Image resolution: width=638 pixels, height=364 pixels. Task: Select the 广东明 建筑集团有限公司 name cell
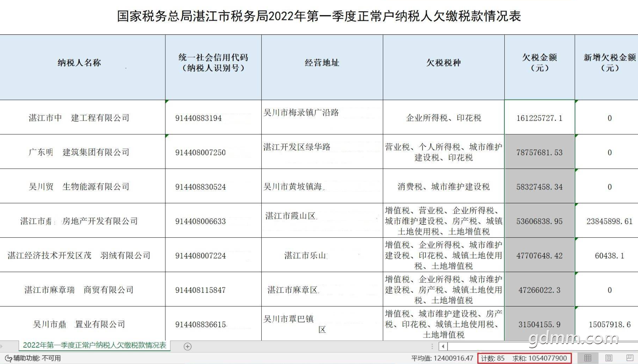click(83, 152)
